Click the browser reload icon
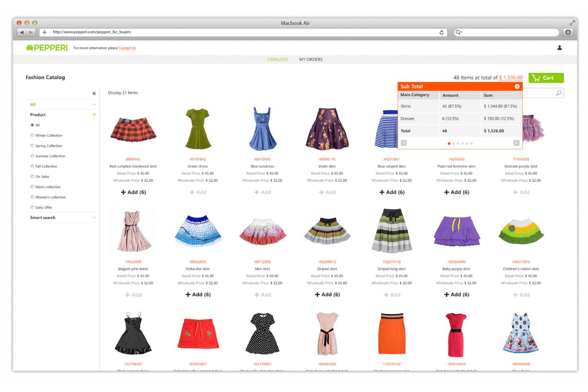The height and width of the screenshot is (392, 588). click(x=441, y=33)
